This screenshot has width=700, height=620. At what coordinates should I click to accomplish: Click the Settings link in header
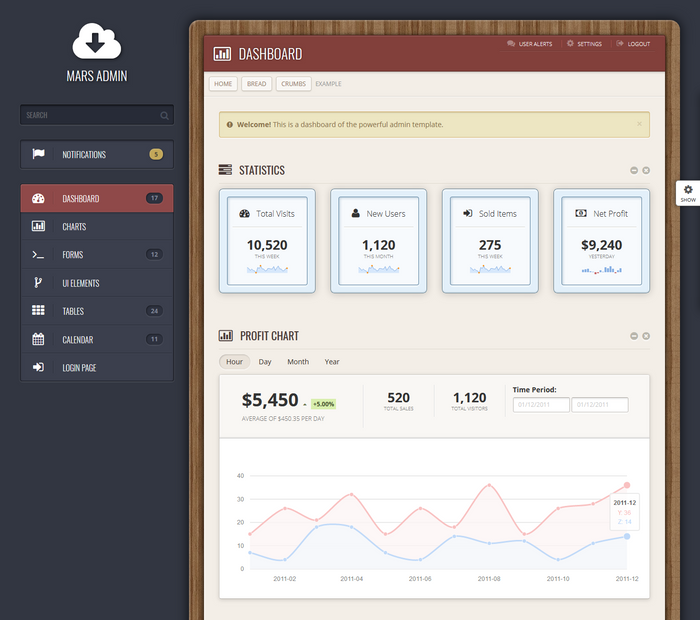coord(584,44)
